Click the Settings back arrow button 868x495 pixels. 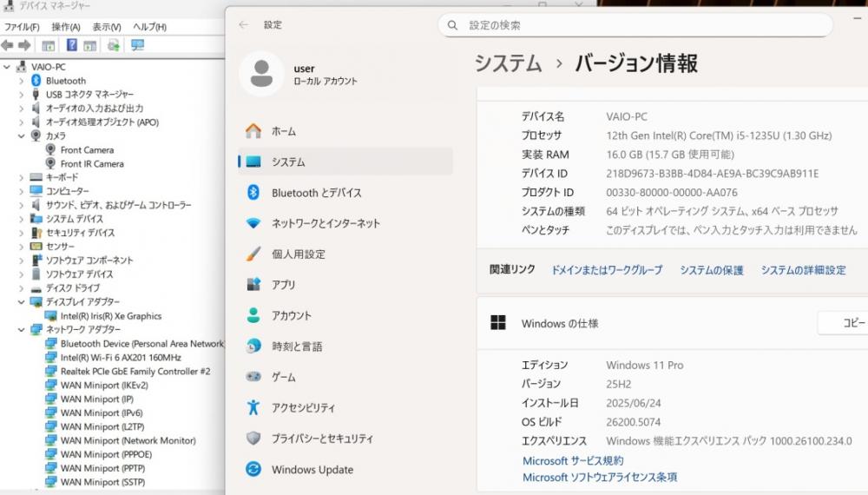[x=244, y=25]
